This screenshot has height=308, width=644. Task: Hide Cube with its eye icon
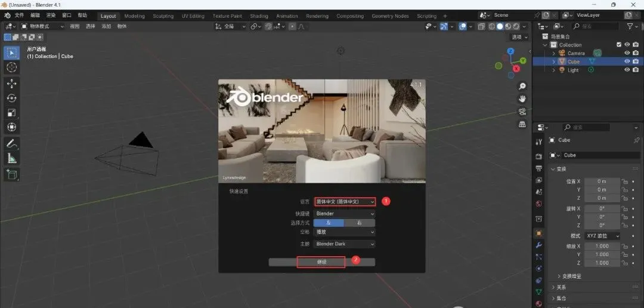pyautogui.click(x=627, y=61)
